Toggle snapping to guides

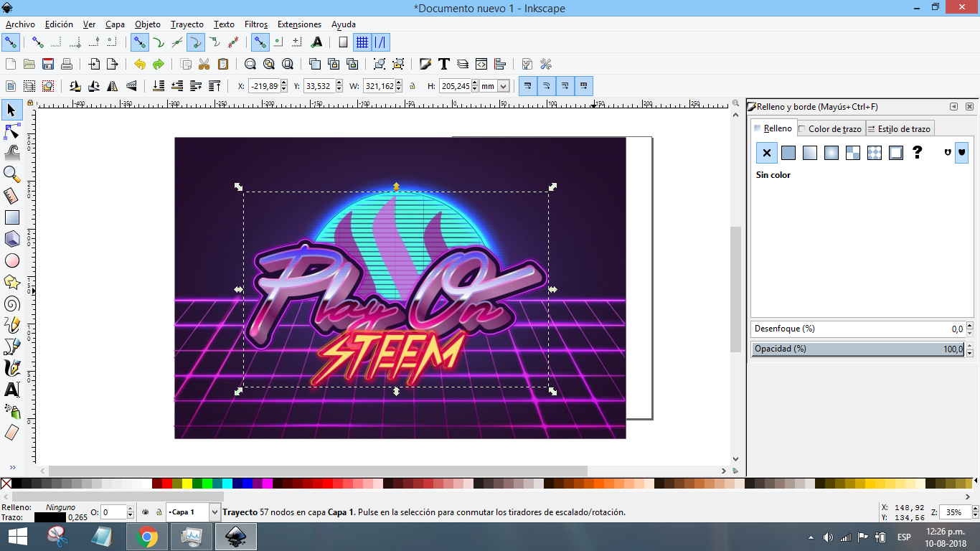[x=381, y=42]
